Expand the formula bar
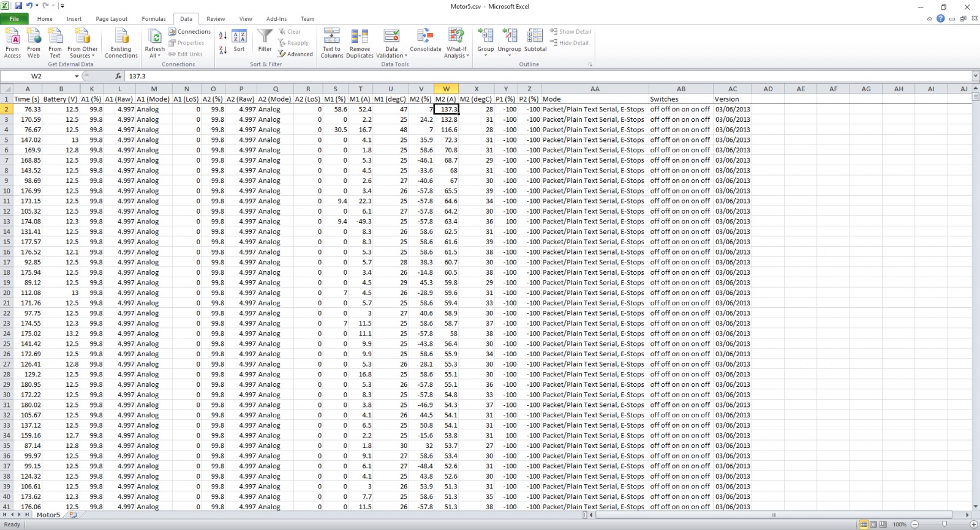Image resolution: width=980 pixels, height=530 pixels. point(974,76)
